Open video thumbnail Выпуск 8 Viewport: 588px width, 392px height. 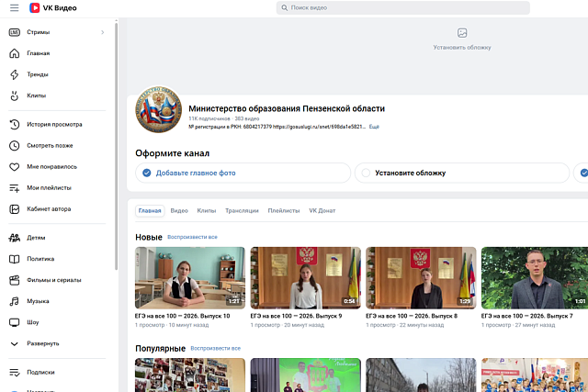pos(421,277)
